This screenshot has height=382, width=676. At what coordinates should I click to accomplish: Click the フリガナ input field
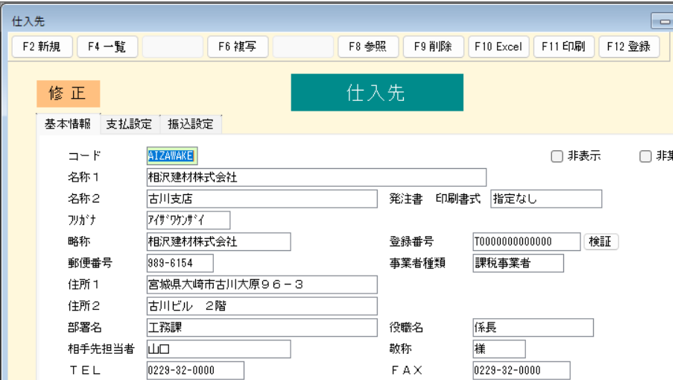coord(188,220)
